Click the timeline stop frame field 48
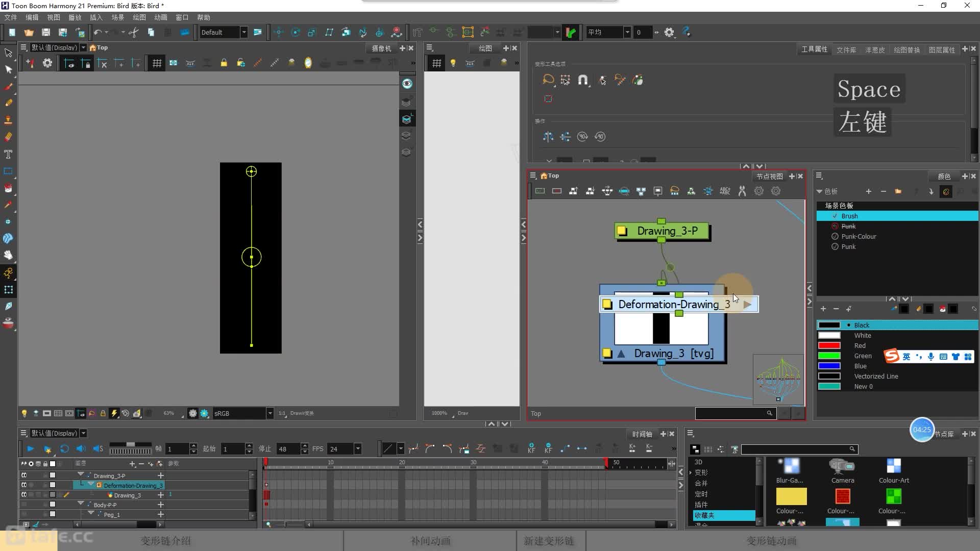Screen dimensions: 980x551 [x=288, y=449]
